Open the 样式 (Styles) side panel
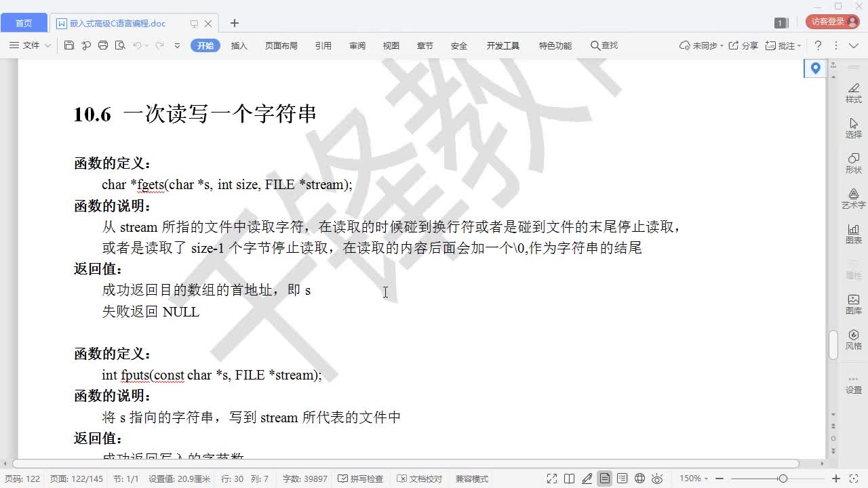The image size is (868, 488). pyautogui.click(x=853, y=94)
